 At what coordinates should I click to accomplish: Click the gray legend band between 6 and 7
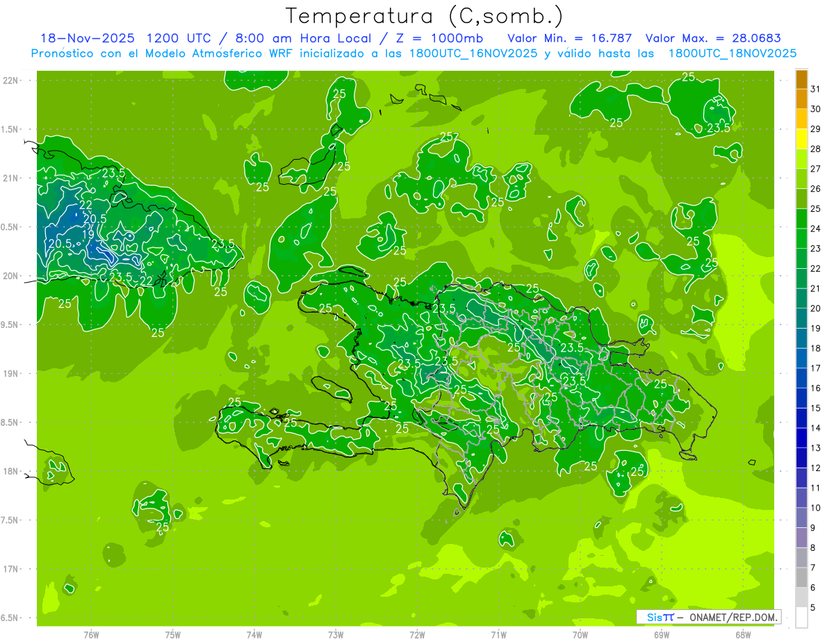click(801, 577)
